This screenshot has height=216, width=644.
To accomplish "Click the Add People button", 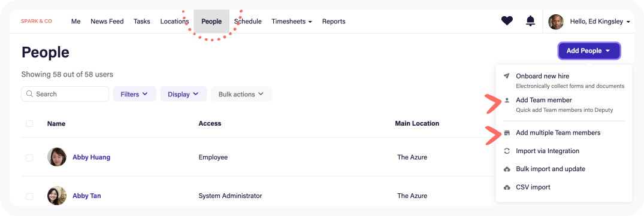I will (x=589, y=51).
